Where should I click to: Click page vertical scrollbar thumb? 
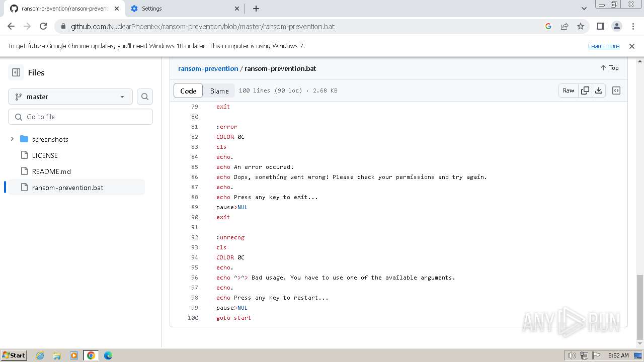640,307
